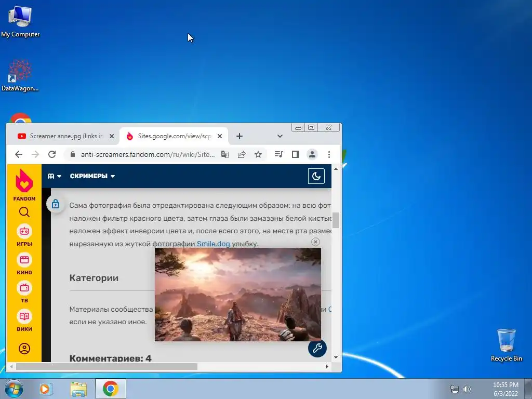
Task: Click the scroll down arrow
Action: point(336,357)
